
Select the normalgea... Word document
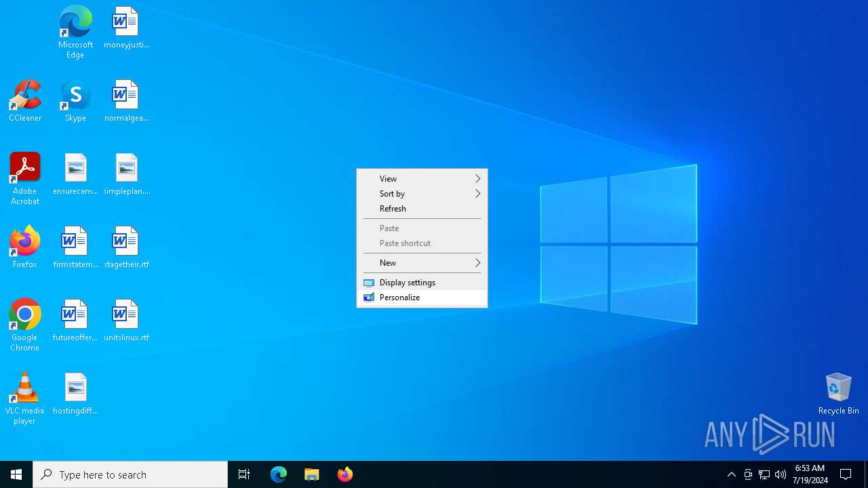point(126,100)
